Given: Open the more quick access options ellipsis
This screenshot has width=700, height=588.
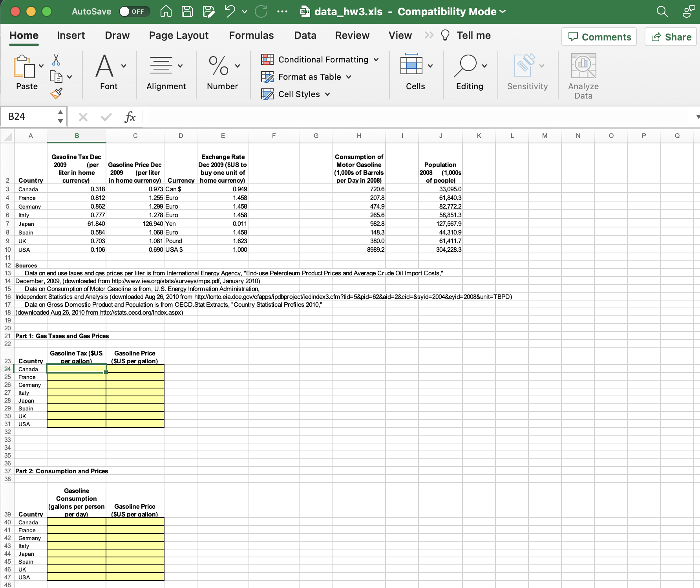Looking at the screenshot, I should tap(282, 11).
